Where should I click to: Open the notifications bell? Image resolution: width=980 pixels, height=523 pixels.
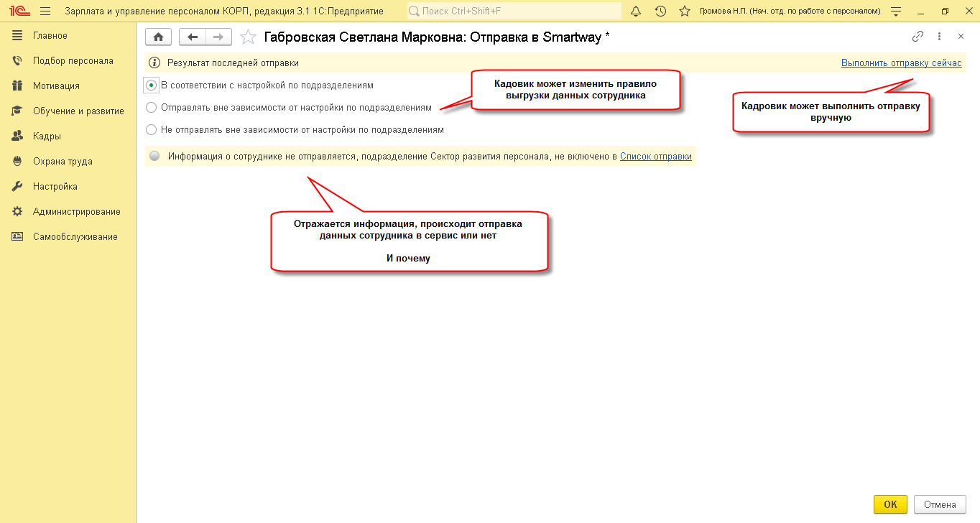[x=636, y=11]
